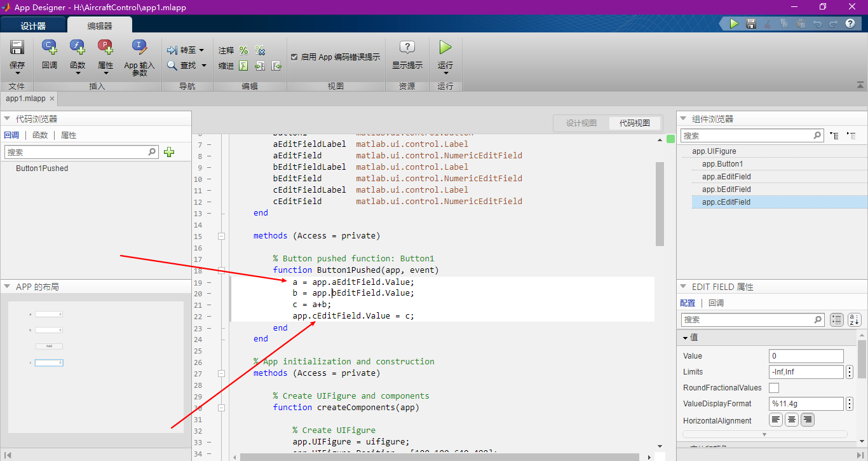Click the increase indent icon
The height and width of the screenshot is (461, 868).
[x=260, y=66]
